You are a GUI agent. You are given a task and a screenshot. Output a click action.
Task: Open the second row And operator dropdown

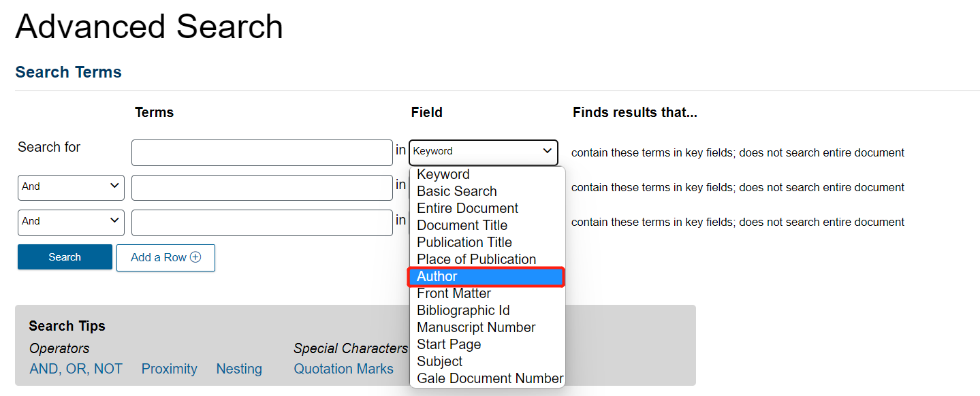pyautogui.click(x=71, y=187)
